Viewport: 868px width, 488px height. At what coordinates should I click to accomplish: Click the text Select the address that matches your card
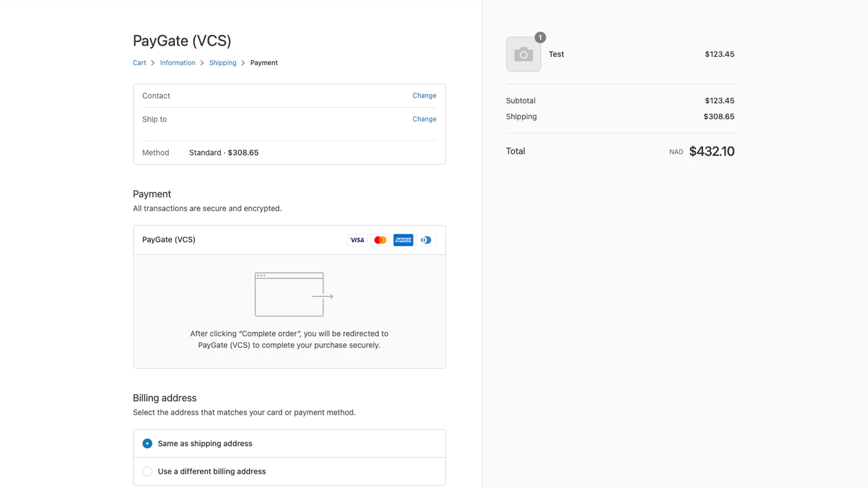coord(244,413)
